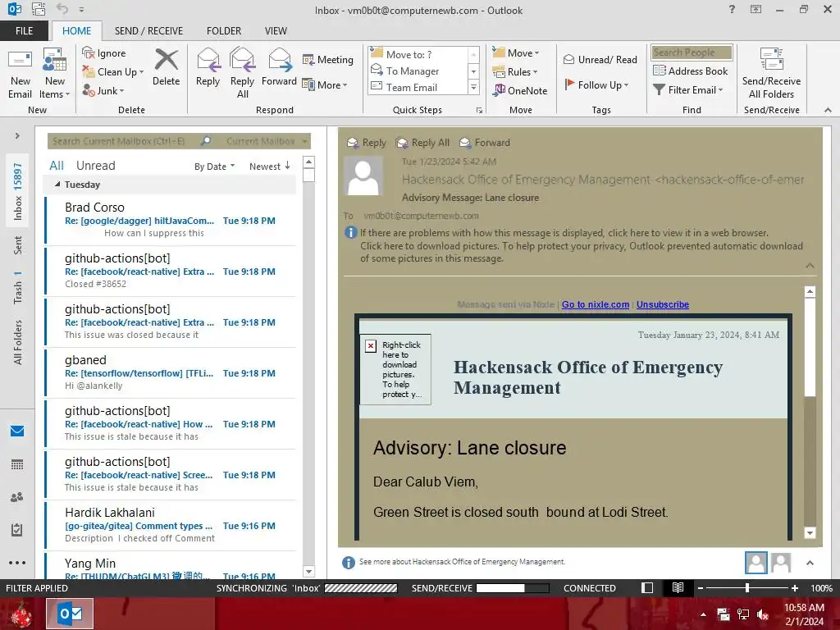
Task: Open the Filter Email dropdown
Action: click(688, 90)
